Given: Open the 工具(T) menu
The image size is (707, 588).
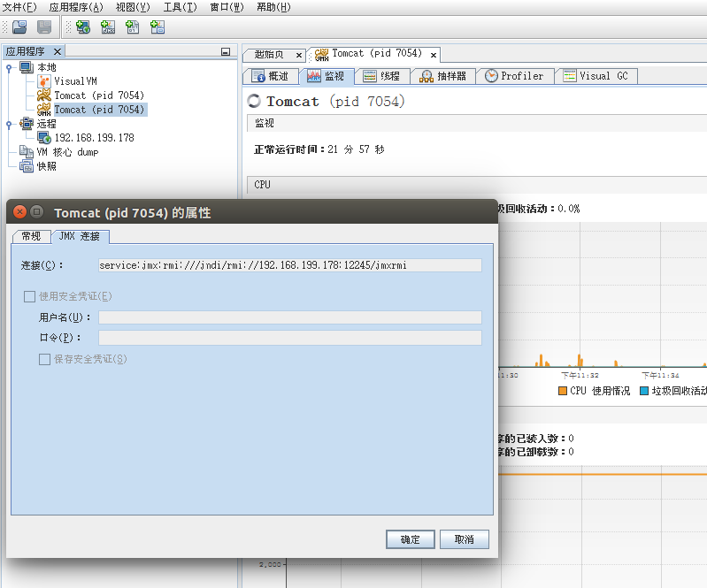Looking at the screenshot, I should click(x=179, y=7).
